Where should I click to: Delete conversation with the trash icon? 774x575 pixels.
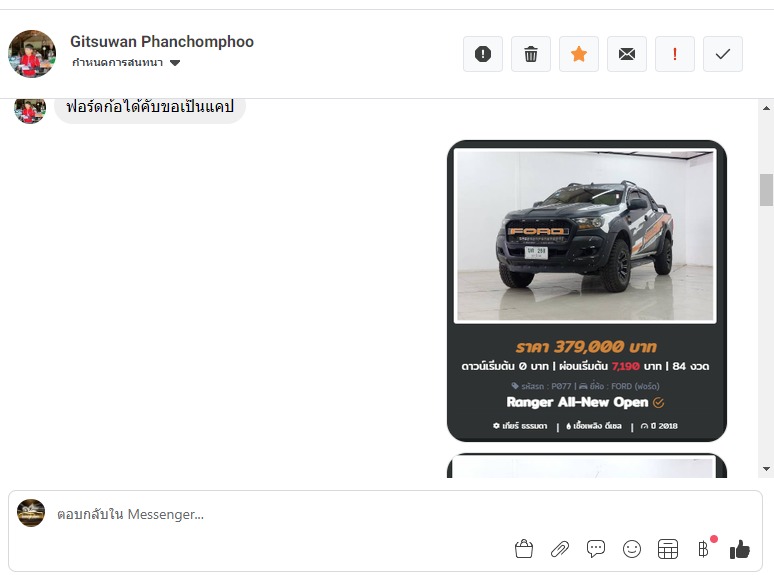pos(531,54)
